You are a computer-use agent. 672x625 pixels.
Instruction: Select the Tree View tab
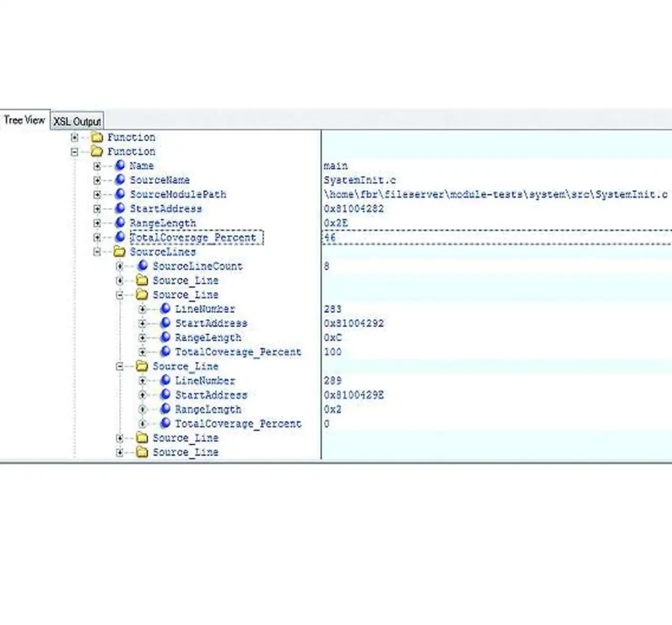tap(24, 120)
